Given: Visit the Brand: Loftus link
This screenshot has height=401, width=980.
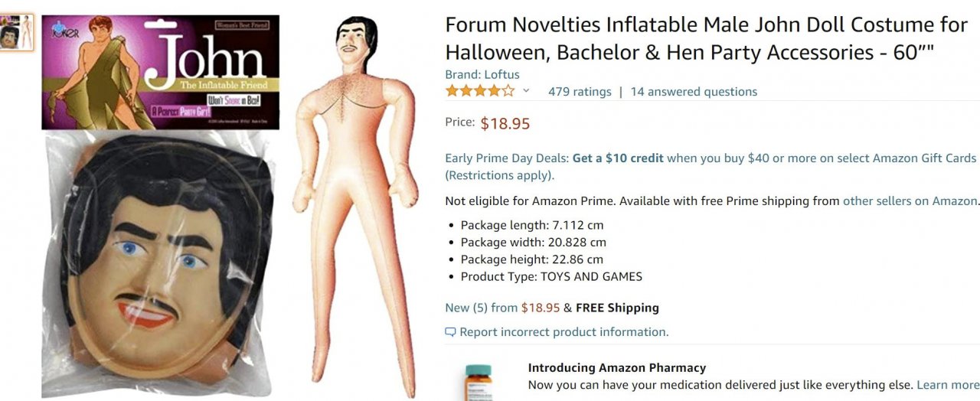Looking at the screenshot, I should [x=482, y=74].
